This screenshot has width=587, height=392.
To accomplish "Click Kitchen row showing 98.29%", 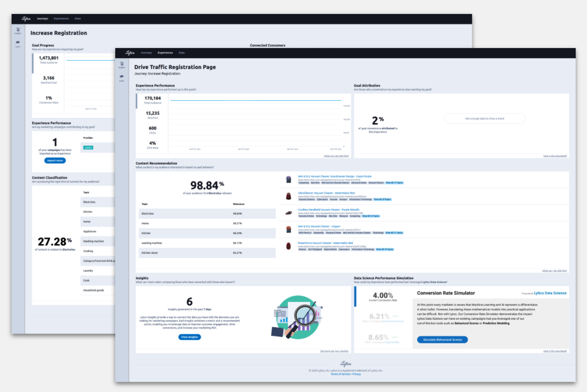I will pos(207,233).
